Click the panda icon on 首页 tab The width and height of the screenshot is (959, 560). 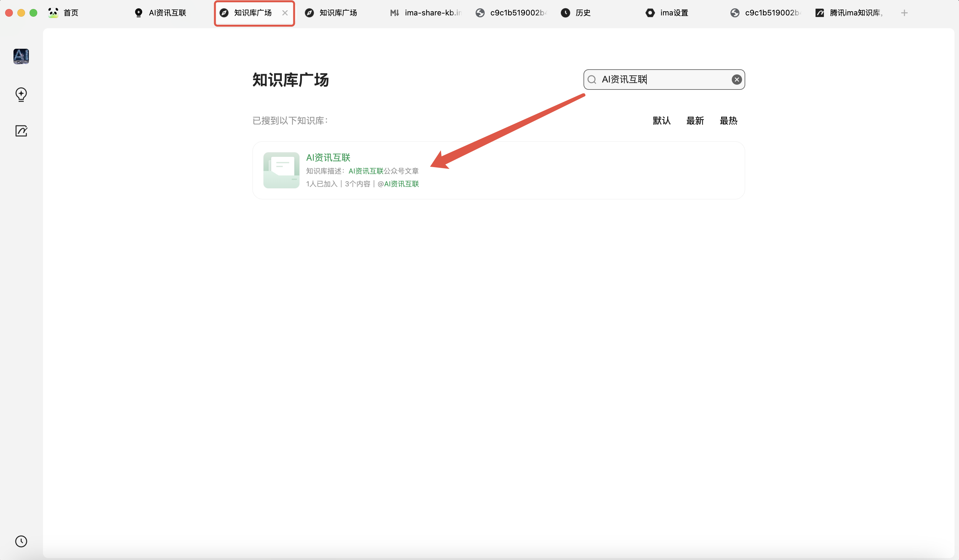(x=53, y=13)
